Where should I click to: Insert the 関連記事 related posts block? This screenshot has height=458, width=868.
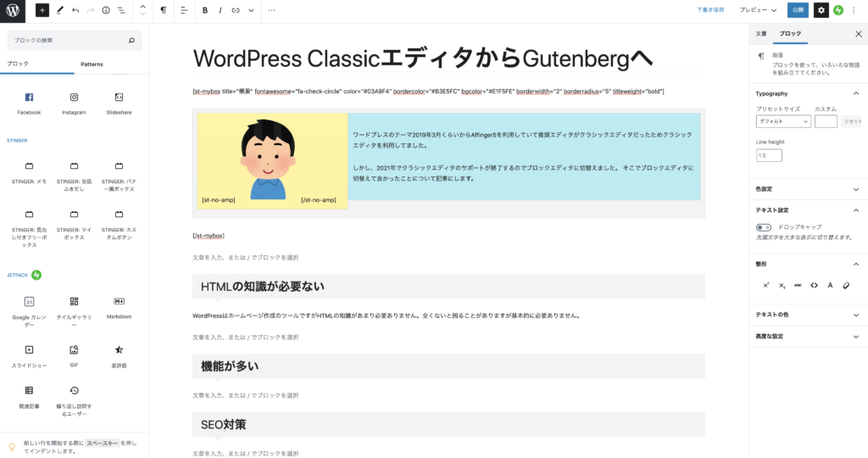point(29,397)
